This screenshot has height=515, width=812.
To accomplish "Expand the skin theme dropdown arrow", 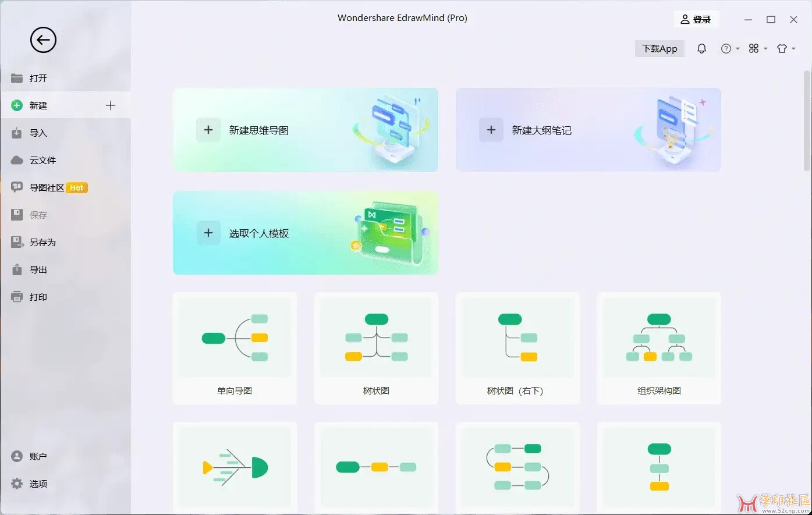I will 793,49.
